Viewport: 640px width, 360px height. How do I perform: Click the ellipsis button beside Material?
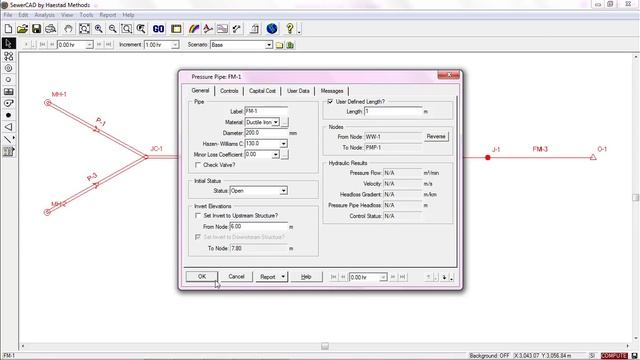click(x=285, y=122)
